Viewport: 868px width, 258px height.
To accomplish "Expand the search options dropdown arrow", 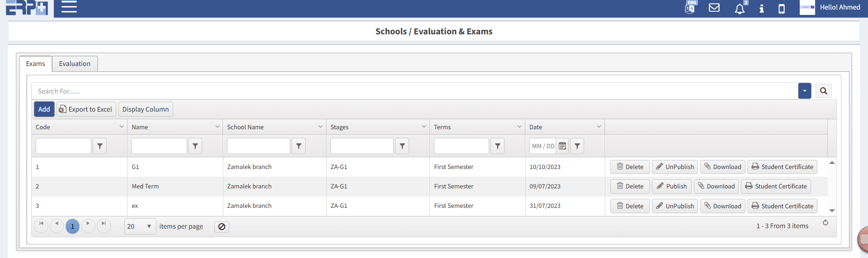I will pyautogui.click(x=804, y=91).
